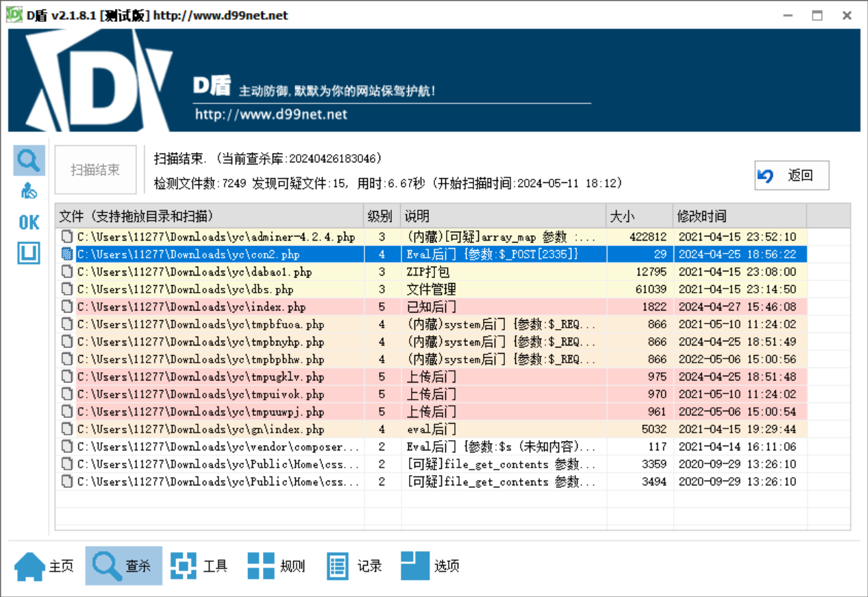This screenshot has width=868, height=597.
Task: Click size value 61039
Action: click(x=650, y=289)
